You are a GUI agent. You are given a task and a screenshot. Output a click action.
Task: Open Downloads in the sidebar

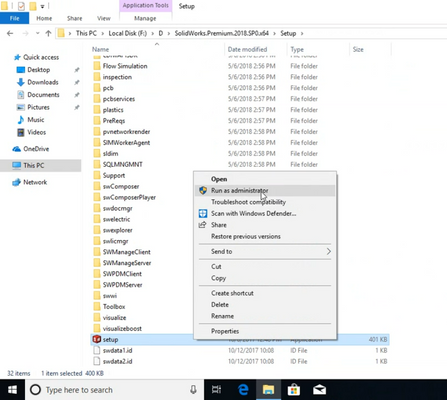pos(43,82)
